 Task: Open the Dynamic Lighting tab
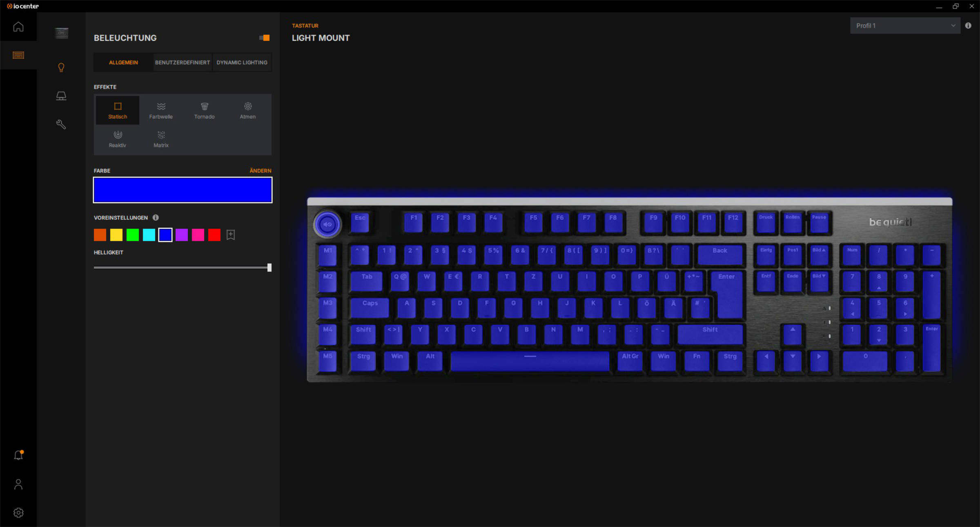tap(242, 63)
